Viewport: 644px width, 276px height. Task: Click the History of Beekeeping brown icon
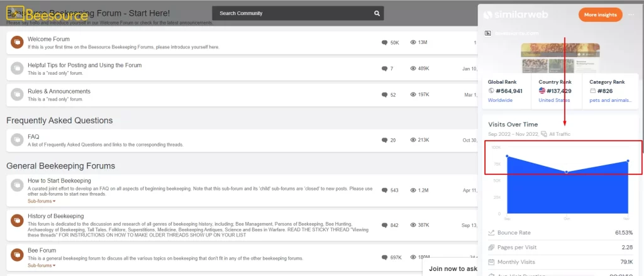tap(17, 220)
